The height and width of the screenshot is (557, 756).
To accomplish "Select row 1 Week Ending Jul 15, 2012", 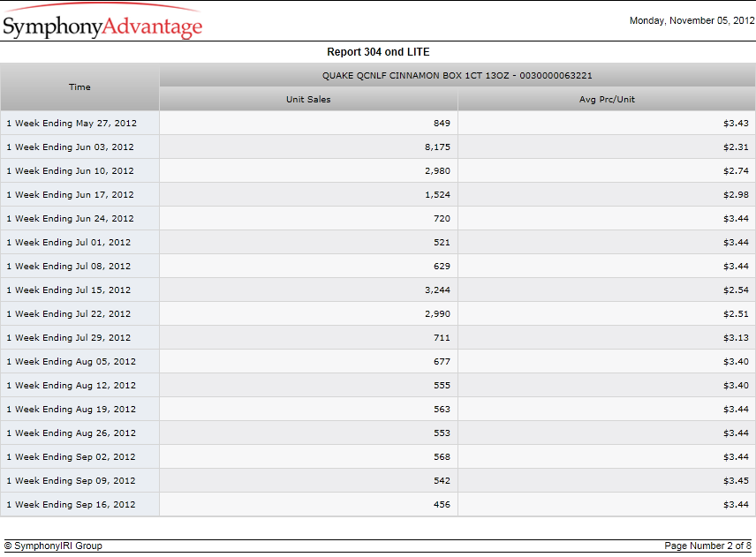I will [x=378, y=290].
